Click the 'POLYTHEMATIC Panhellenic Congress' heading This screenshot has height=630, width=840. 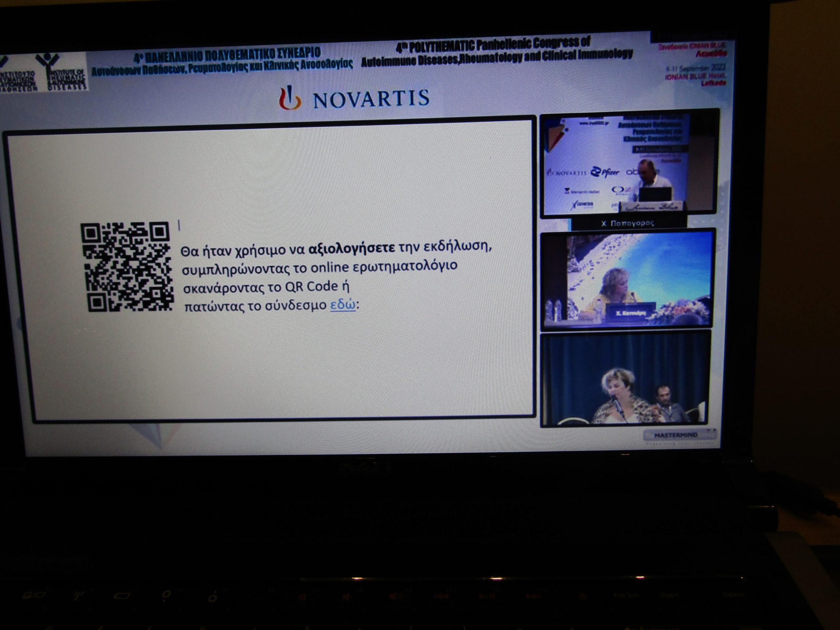(x=497, y=52)
